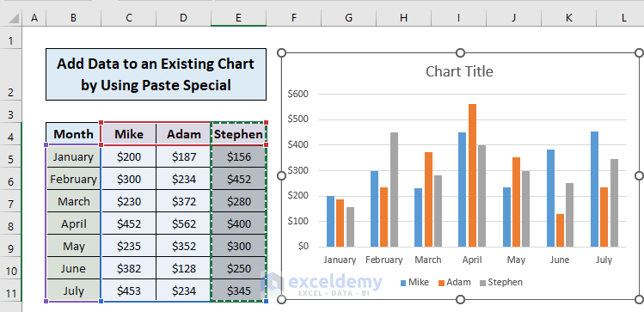
Task: Select column G header
Action: click(x=349, y=18)
